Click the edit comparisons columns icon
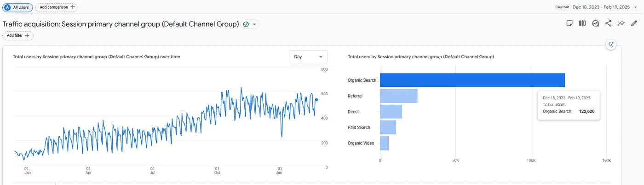 pos(582,23)
